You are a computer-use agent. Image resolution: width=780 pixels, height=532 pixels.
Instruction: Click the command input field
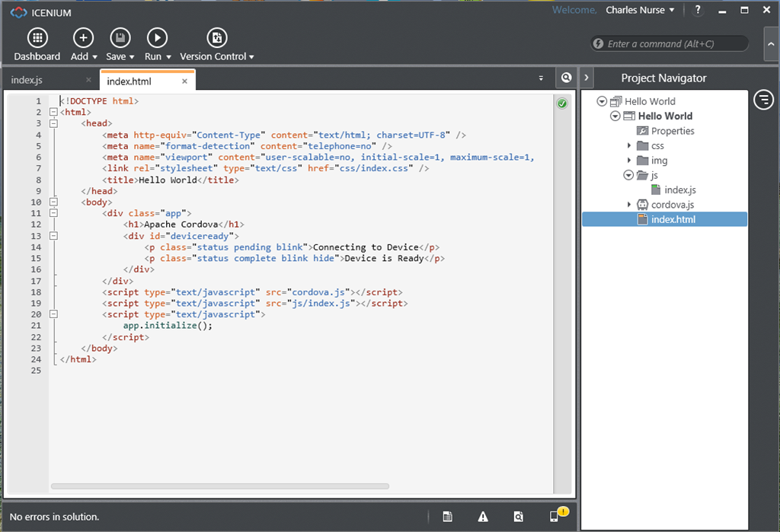pos(670,43)
